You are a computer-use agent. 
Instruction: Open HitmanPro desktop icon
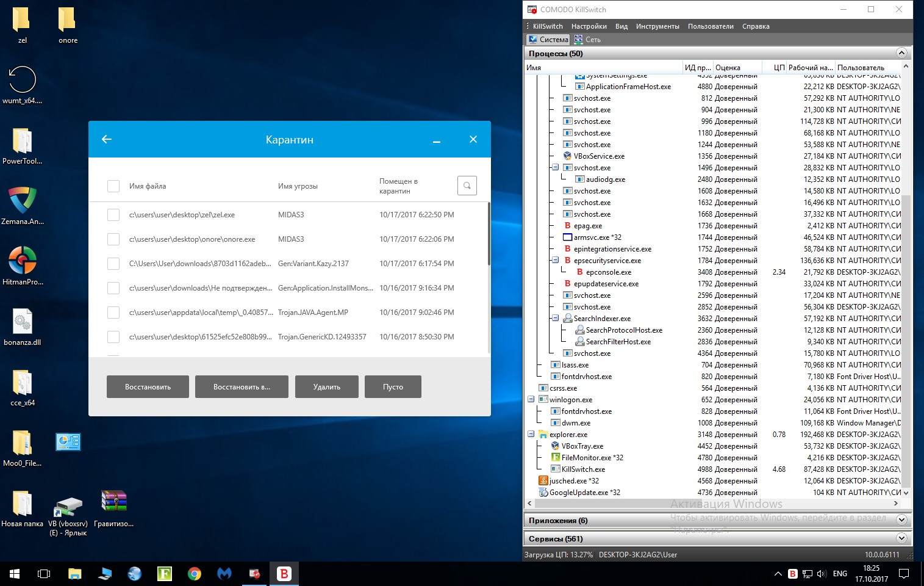[23, 261]
